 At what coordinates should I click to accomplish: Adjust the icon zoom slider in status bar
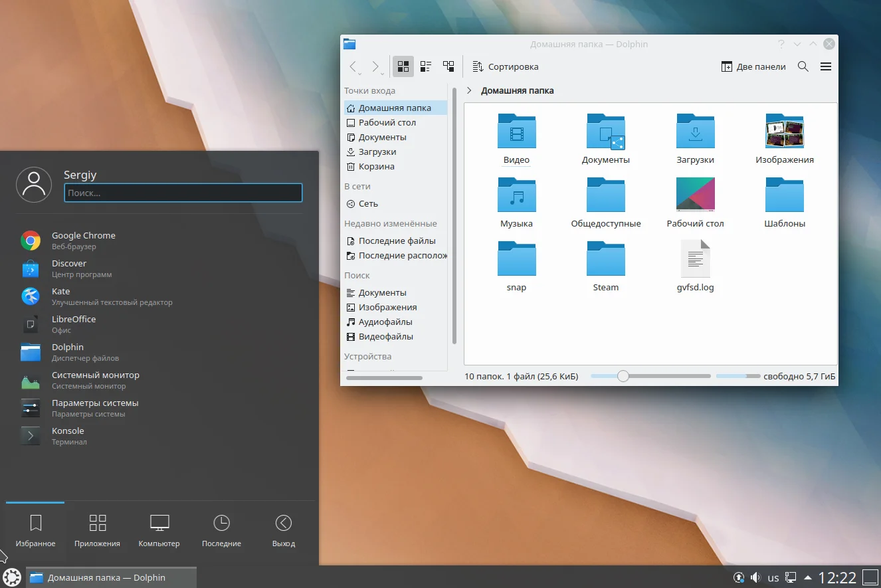click(623, 376)
